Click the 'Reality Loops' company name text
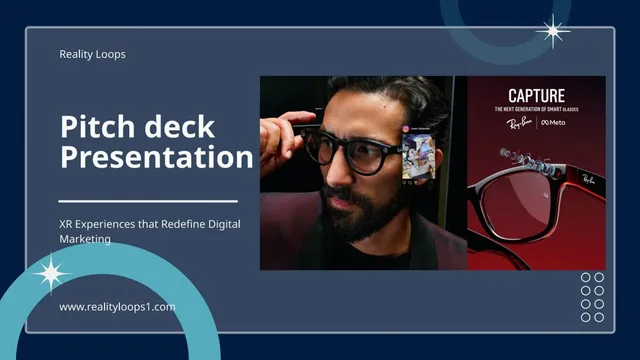 click(92, 54)
